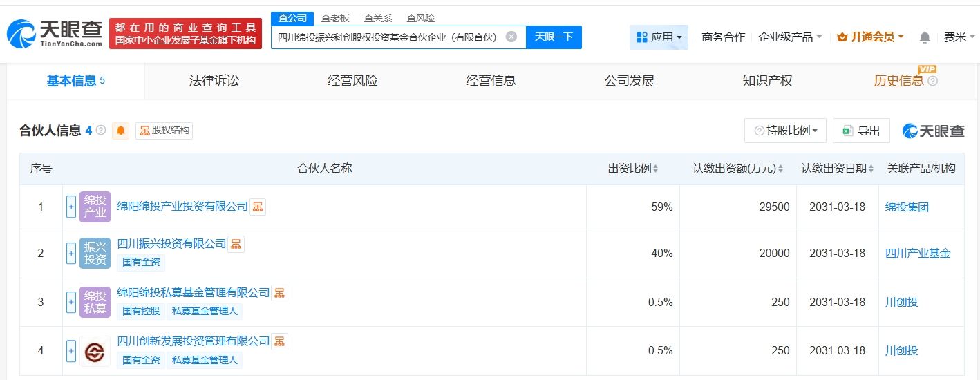This screenshot has height=380, width=980.
Task: Switch to the 法律诉讼 tab
Action: coord(214,81)
